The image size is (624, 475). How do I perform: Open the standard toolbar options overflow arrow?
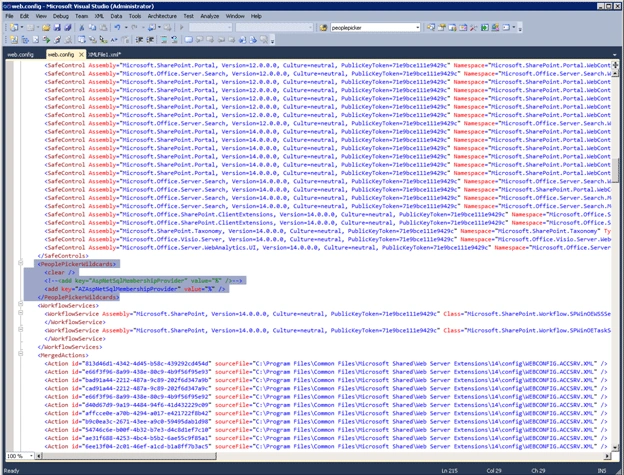(520, 28)
